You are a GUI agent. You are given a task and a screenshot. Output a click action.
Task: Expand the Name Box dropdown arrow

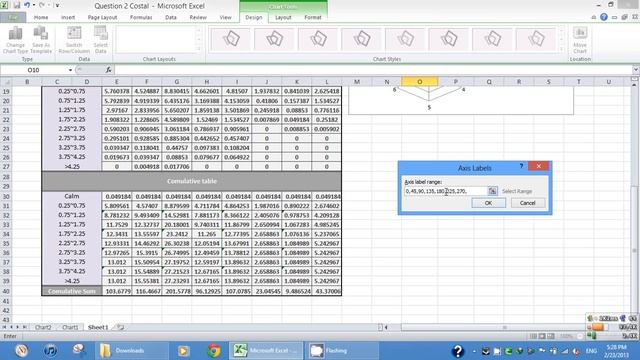click(70, 70)
